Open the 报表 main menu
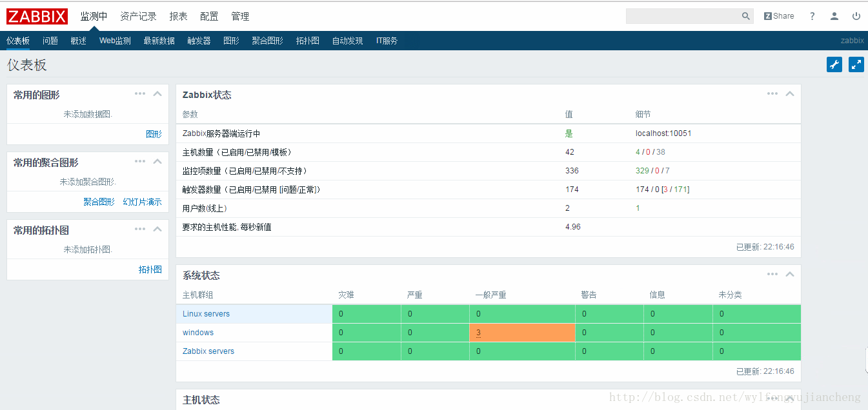The image size is (868, 410). pyautogui.click(x=178, y=16)
